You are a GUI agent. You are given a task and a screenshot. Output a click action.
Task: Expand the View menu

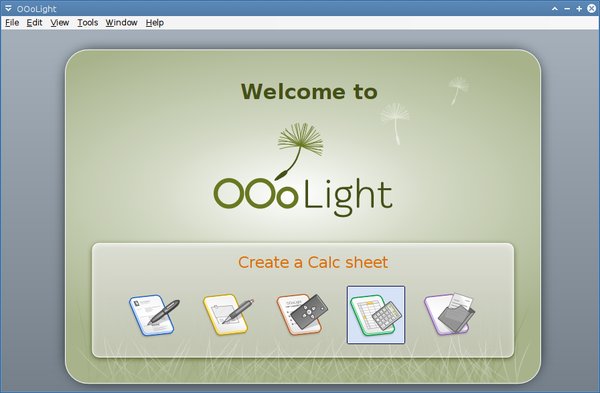pos(60,23)
